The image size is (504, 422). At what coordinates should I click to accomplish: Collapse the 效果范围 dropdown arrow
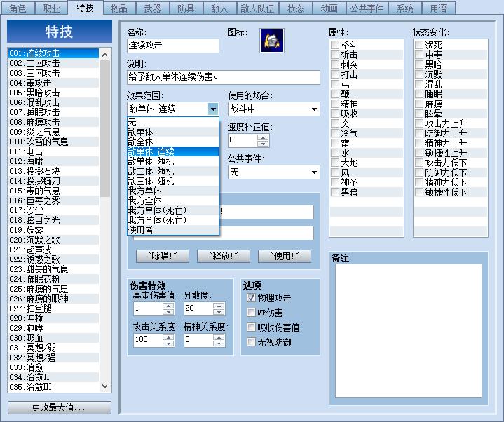tap(213, 109)
